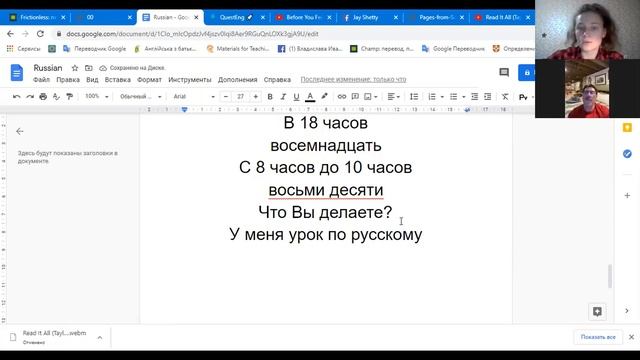Open text alignment dropdown
This screenshot has width=640, height=360.
[x=393, y=97]
